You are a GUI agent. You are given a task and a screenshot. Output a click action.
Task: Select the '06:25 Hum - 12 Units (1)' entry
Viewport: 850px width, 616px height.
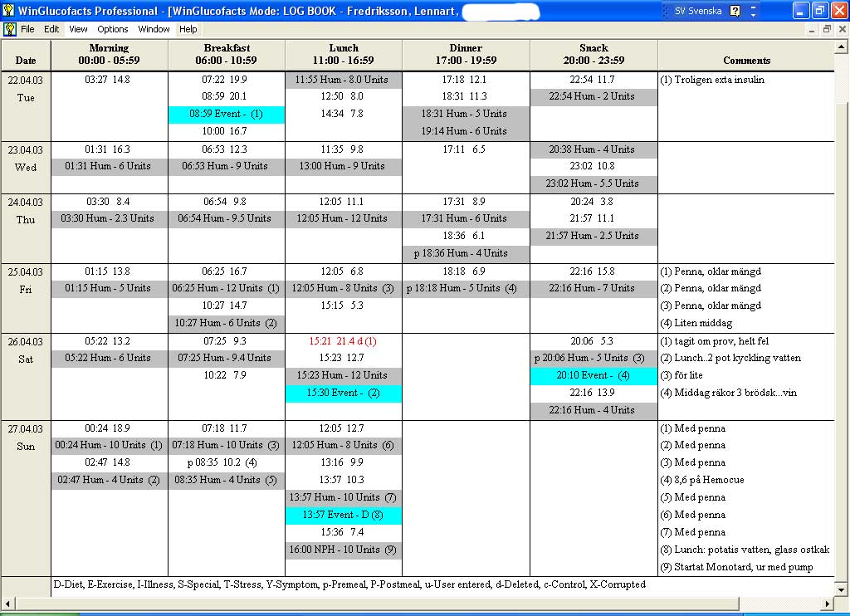(x=226, y=288)
